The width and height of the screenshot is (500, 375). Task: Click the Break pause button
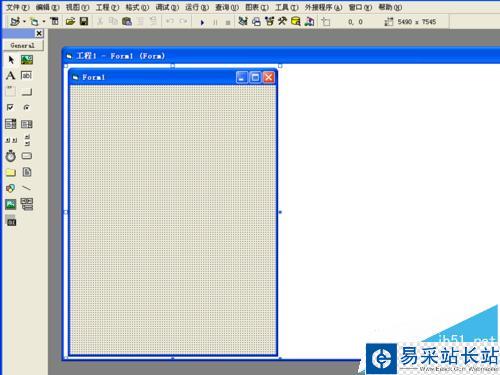pyautogui.click(x=215, y=22)
